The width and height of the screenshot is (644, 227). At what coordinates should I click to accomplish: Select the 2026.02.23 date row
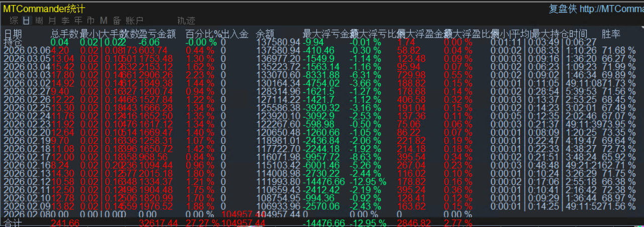(x=27, y=123)
